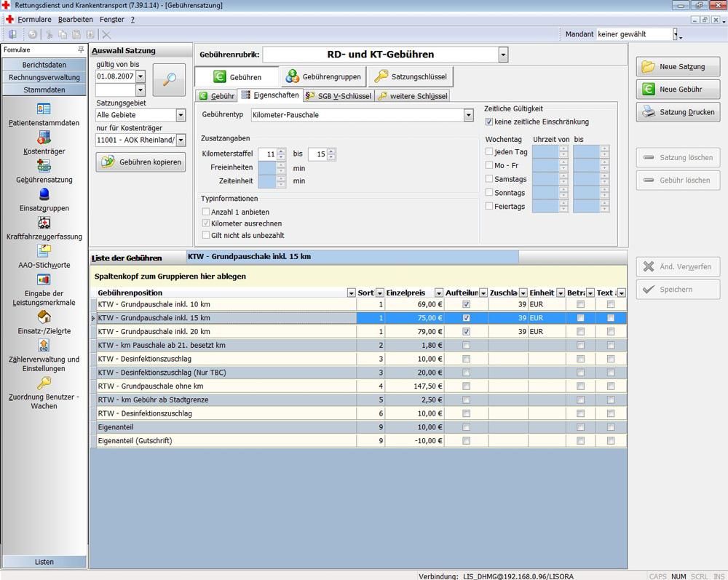Switch to the Satzungsschlüssel tab
The width and height of the screenshot is (728, 580).
[411, 76]
